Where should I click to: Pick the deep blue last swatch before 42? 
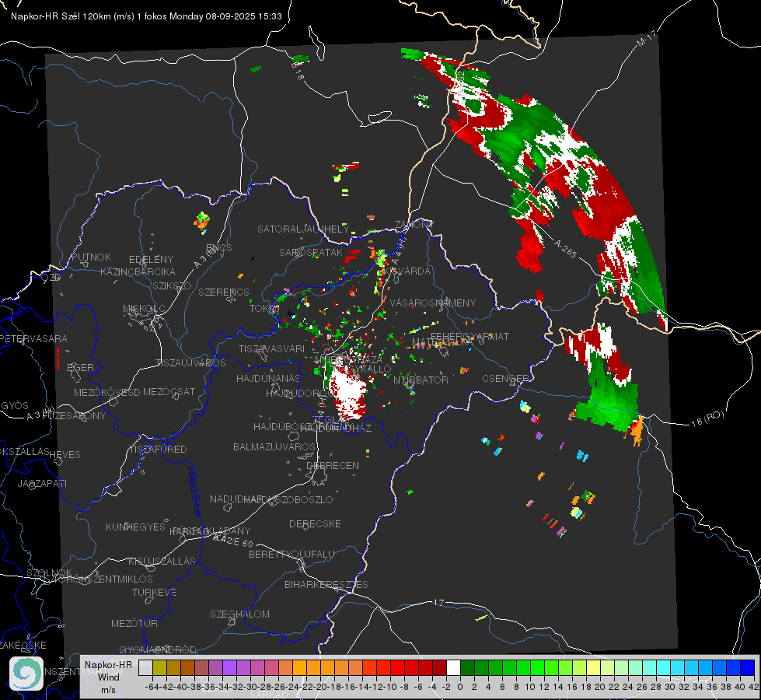pyautogui.click(x=748, y=667)
